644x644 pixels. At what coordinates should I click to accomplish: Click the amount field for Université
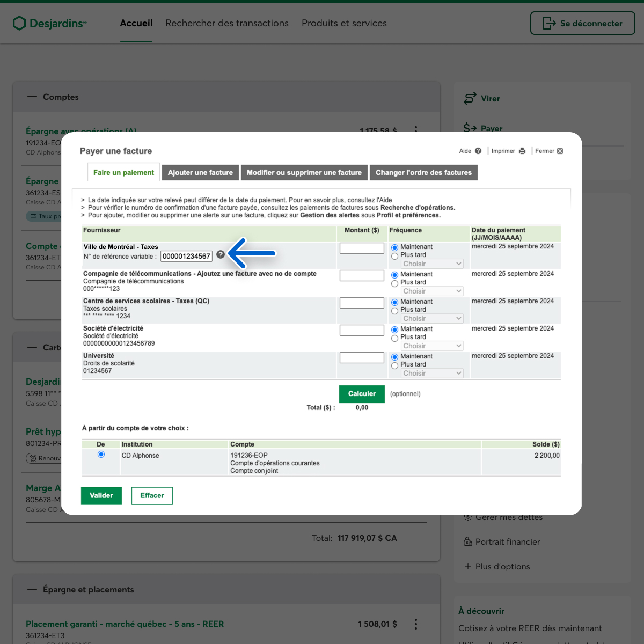(362, 357)
